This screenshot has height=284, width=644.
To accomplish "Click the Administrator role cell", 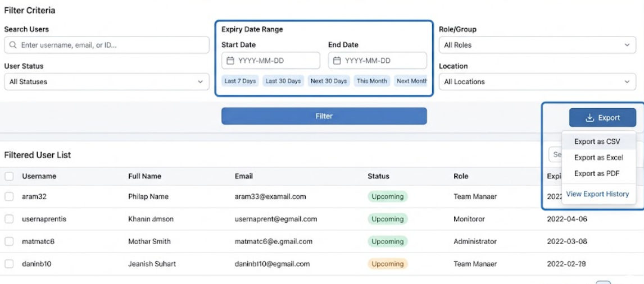I will (475, 241).
